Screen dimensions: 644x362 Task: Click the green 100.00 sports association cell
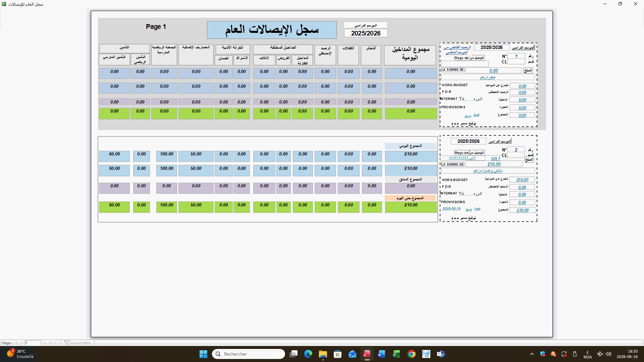(167, 207)
